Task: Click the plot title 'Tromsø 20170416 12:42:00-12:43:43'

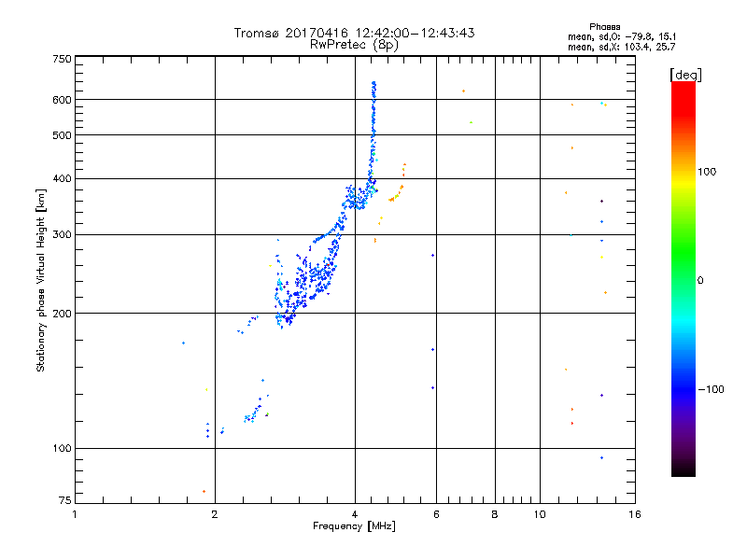Action: [354, 33]
